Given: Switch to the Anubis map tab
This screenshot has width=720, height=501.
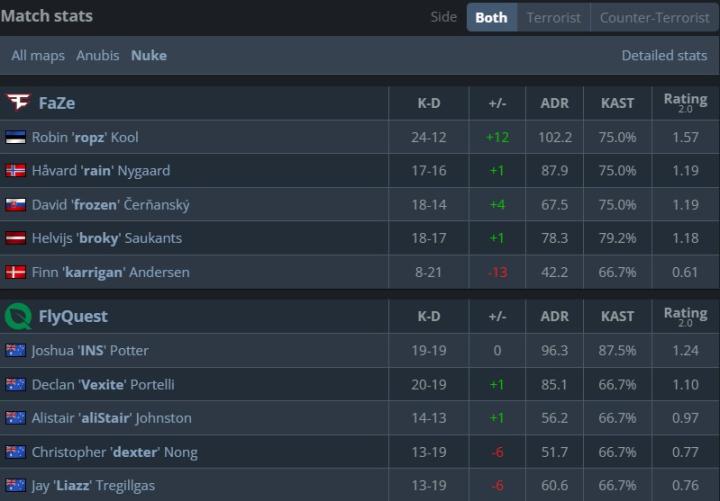Looking at the screenshot, I should 97,56.
